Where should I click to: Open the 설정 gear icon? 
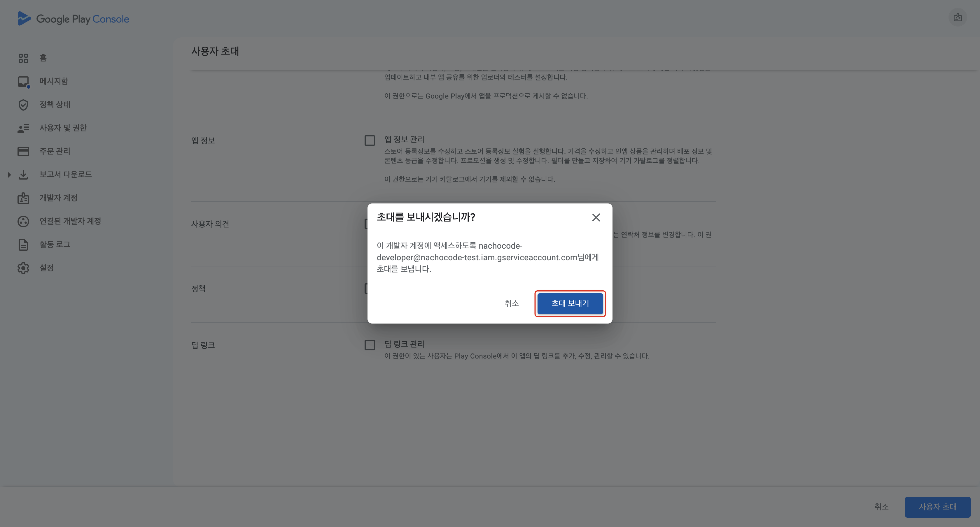point(23,268)
